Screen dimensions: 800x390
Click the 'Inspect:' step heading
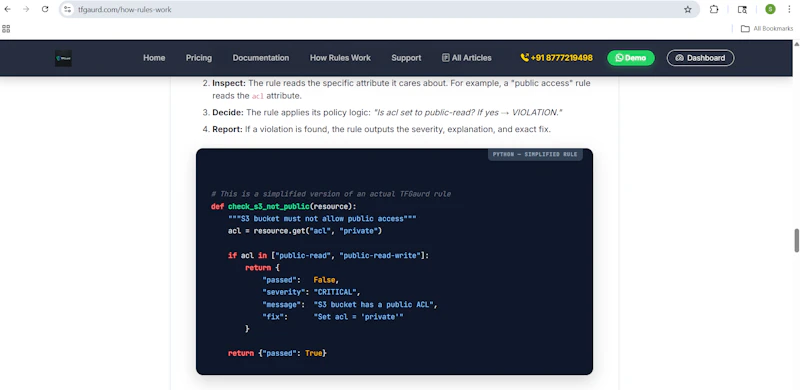(229, 83)
